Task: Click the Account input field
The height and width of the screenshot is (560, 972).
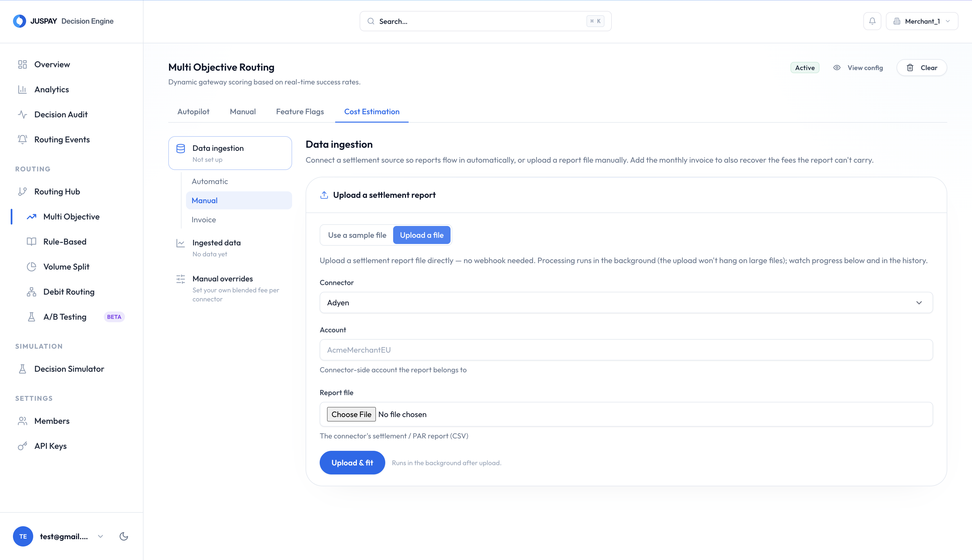Action: 626,350
